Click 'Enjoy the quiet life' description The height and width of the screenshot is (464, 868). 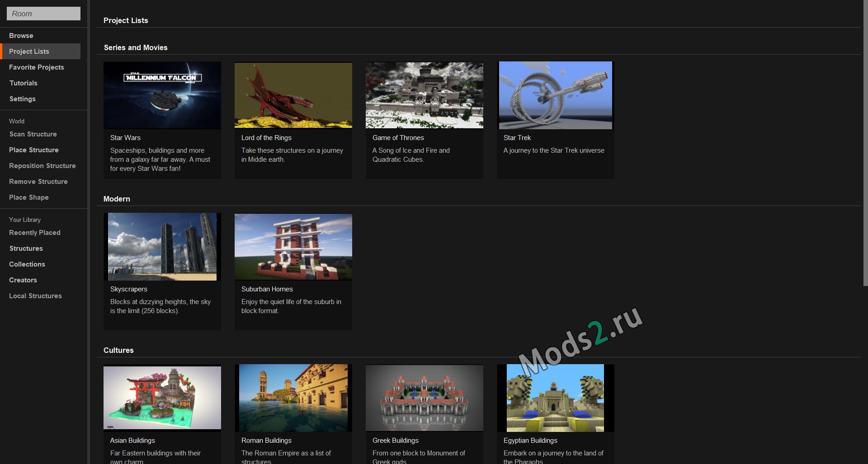click(x=291, y=306)
